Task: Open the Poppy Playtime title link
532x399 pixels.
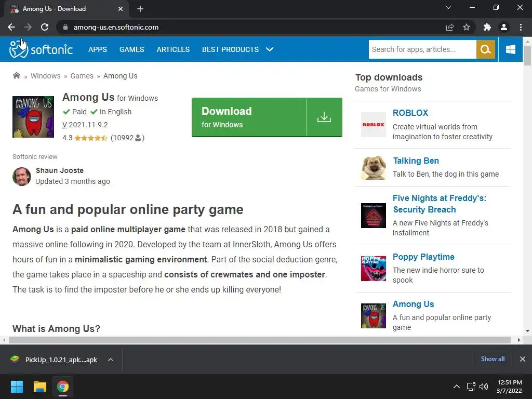Action: (423, 257)
